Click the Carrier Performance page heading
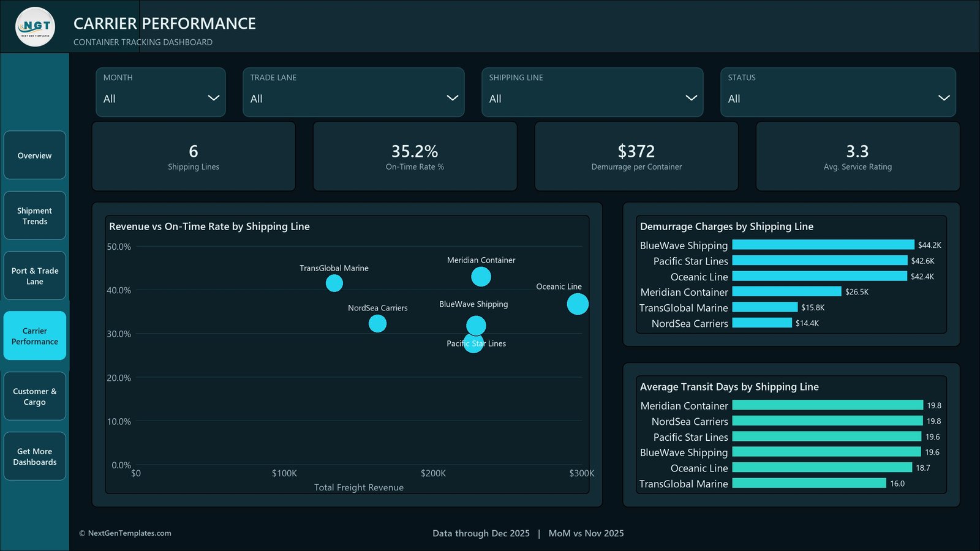Screen dimensions: 980x551 click(165, 23)
